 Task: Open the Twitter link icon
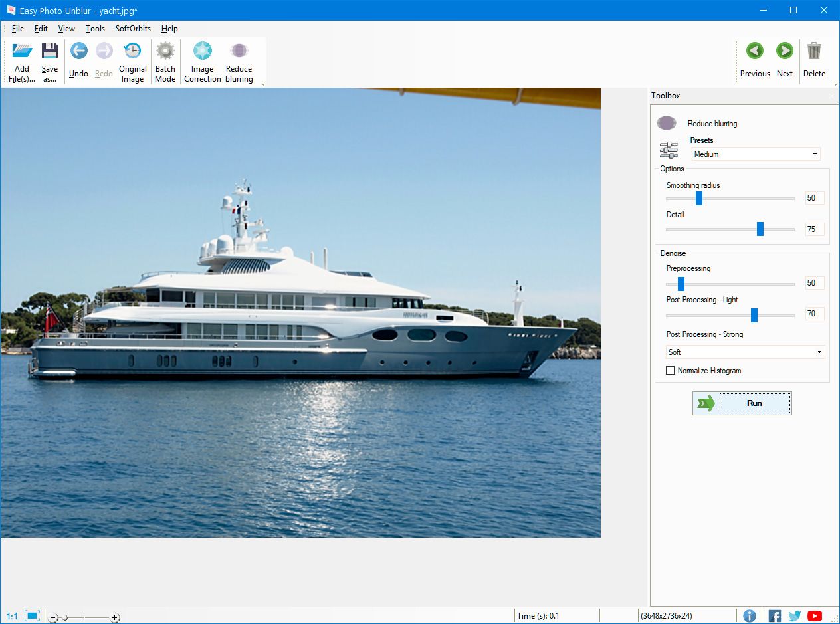tap(795, 616)
